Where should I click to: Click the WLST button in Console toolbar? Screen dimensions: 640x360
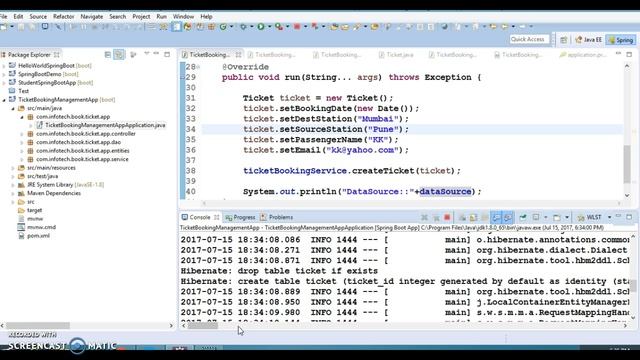[590, 217]
